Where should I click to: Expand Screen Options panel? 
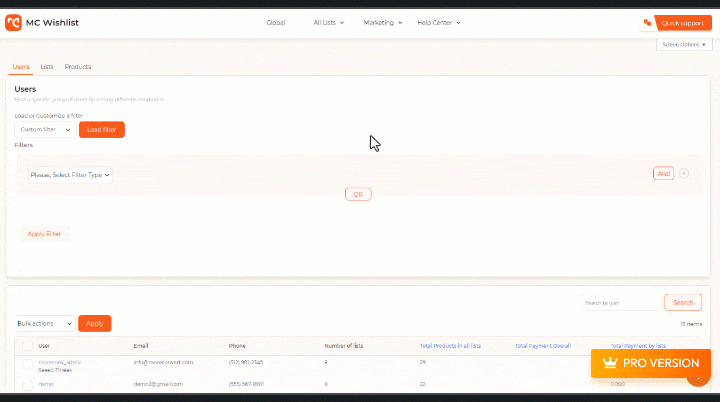click(684, 45)
